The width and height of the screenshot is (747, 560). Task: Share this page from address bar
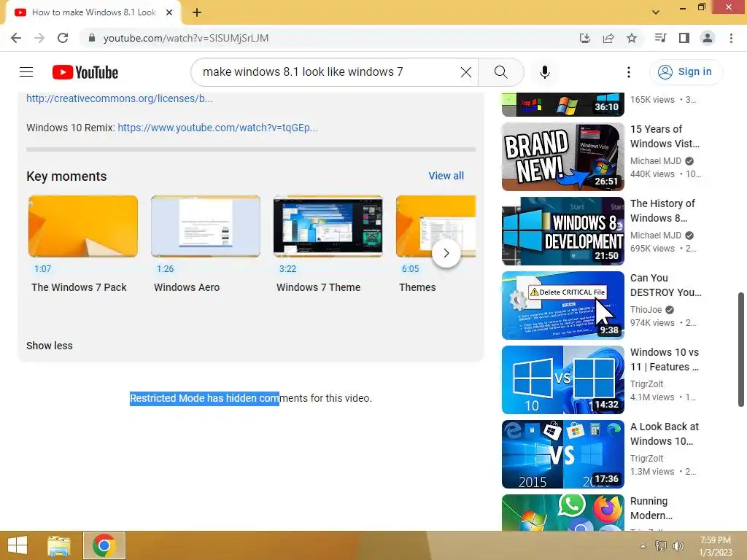coord(608,38)
